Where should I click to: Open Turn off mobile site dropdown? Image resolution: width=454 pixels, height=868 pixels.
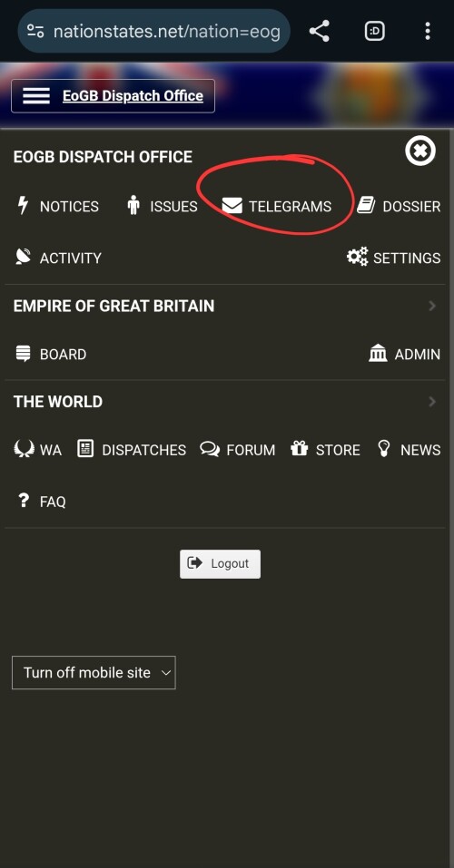point(94,673)
